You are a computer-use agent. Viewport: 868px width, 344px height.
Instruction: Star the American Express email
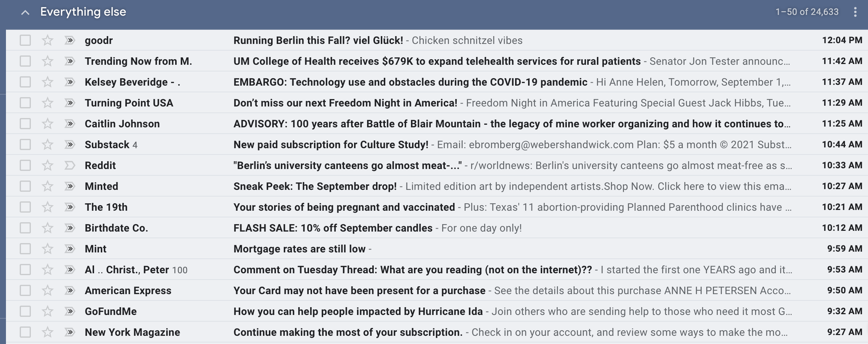coord(47,290)
